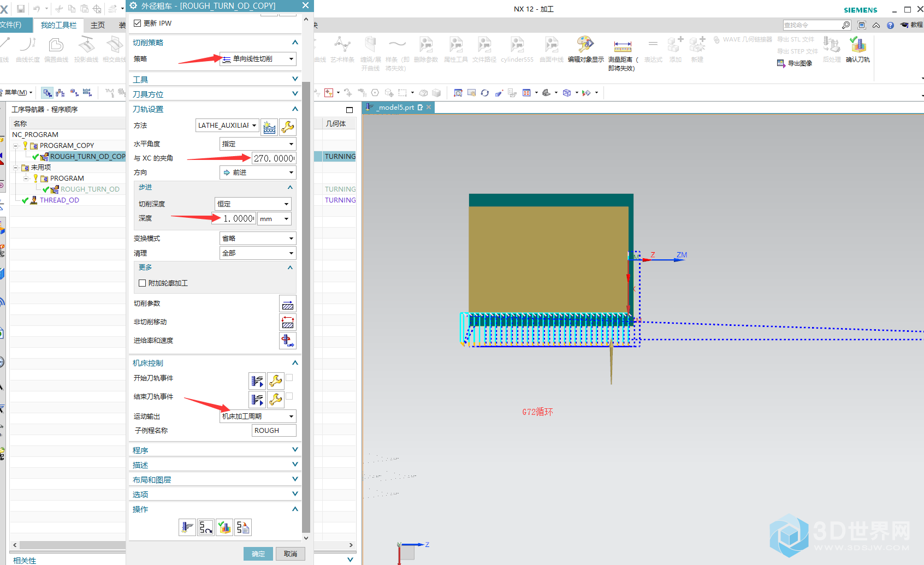Image resolution: width=924 pixels, height=565 pixels.
Task: Click Start of Path Events wrench icon
Action: (x=276, y=380)
